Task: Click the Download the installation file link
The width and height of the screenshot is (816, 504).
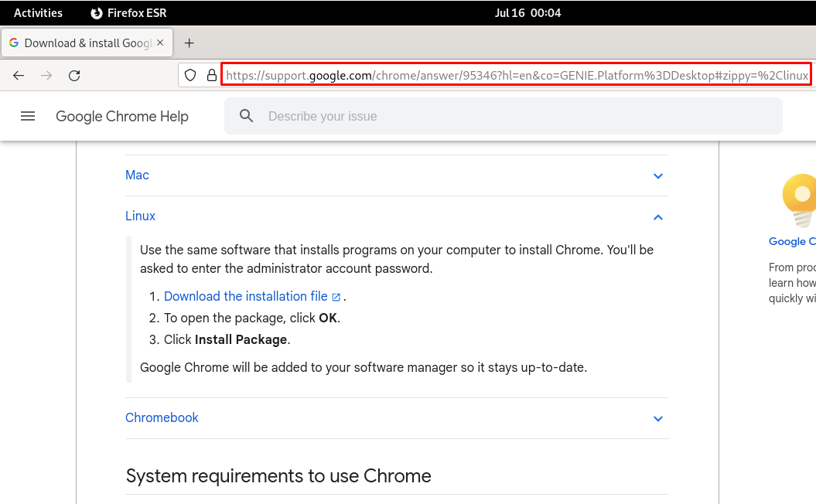Action: tap(245, 296)
